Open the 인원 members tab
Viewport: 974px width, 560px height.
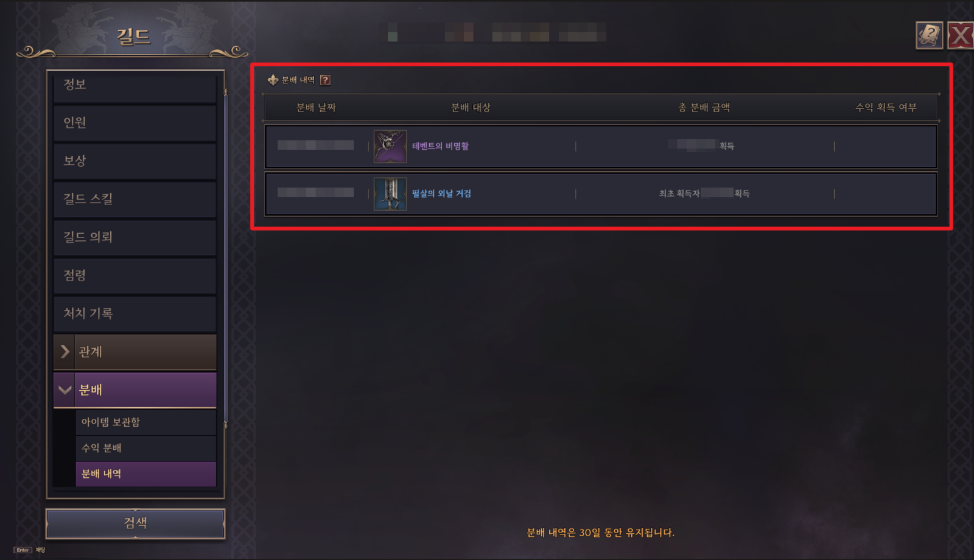135,124
